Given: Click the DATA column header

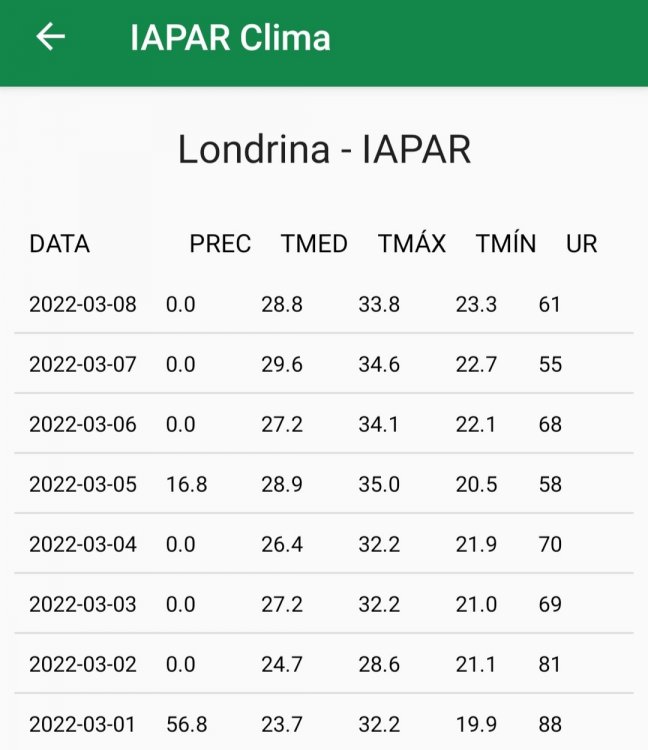Looking at the screenshot, I should 59,244.
